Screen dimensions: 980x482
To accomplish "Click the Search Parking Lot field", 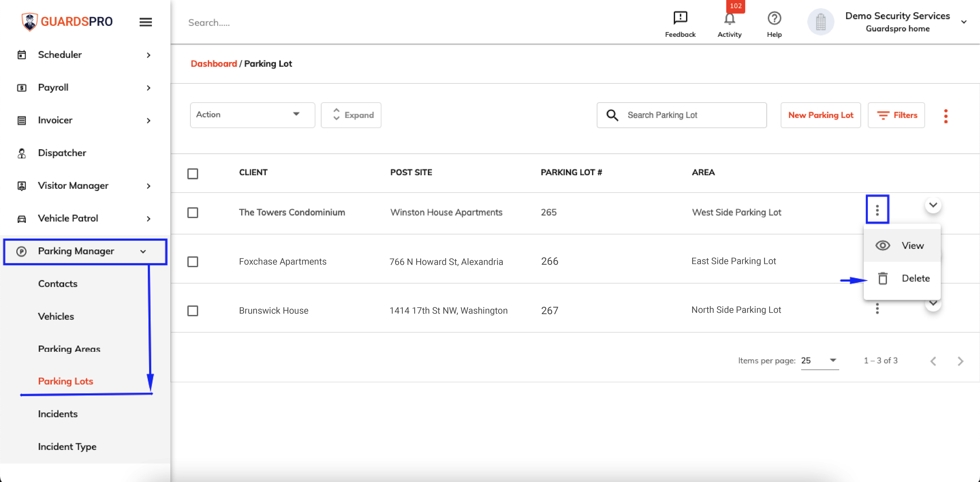I will [x=682, y=115].
